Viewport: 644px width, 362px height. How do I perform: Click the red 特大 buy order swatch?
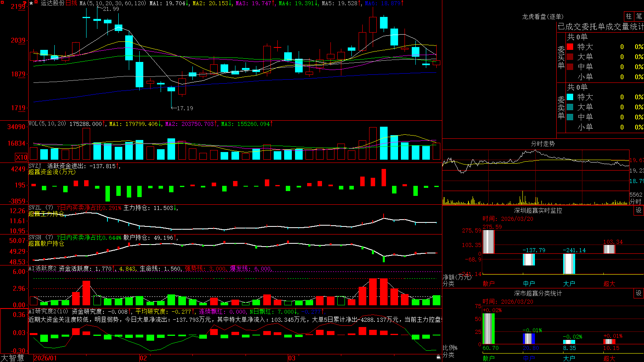pos(570,47)
